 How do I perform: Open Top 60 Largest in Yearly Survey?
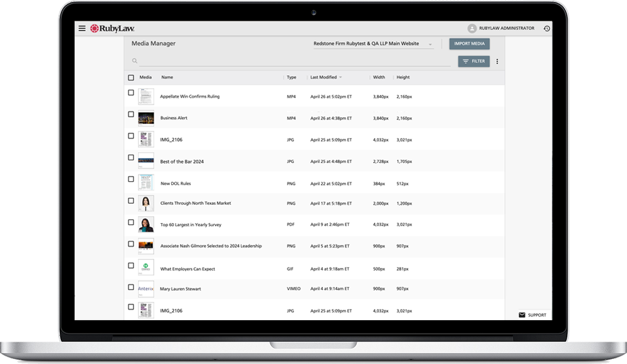[x=191, y=224]
